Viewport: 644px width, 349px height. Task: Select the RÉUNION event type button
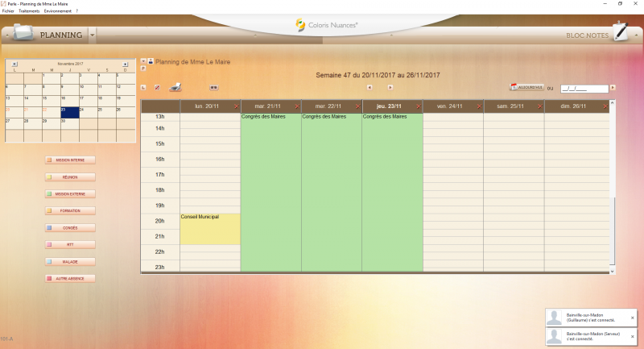tap(70, 177)
